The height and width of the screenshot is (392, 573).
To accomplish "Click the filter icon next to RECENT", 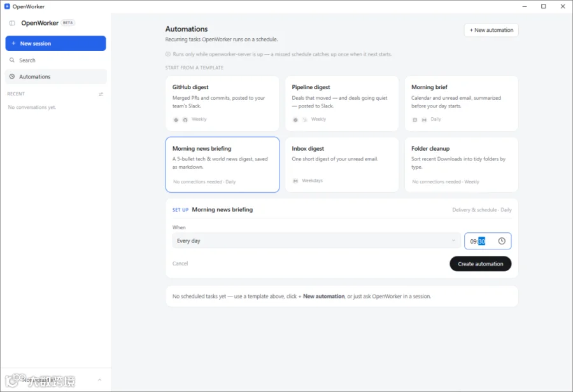I will [101, 94].
